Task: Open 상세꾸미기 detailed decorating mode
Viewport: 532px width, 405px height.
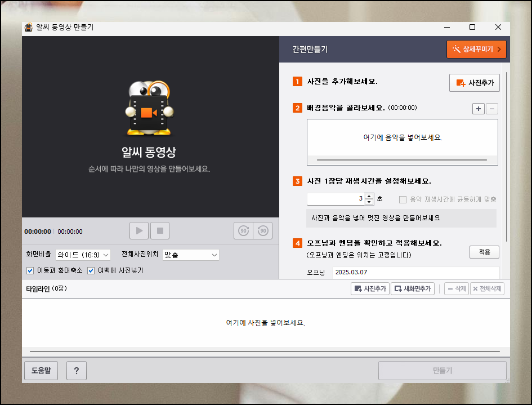Action: (x=476, y=49)
